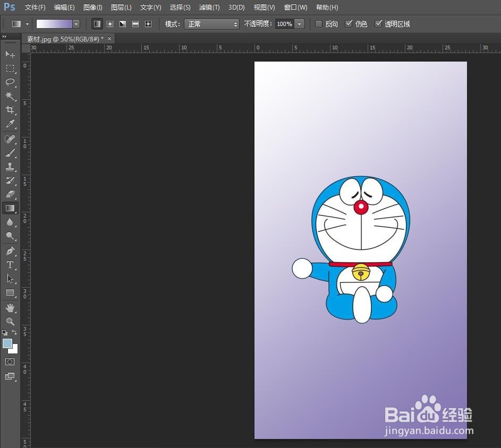The width and height of the screenshot is (501, 448).
Task: Select the Gradient tool in the toolbox
Action: pos(10,208)
